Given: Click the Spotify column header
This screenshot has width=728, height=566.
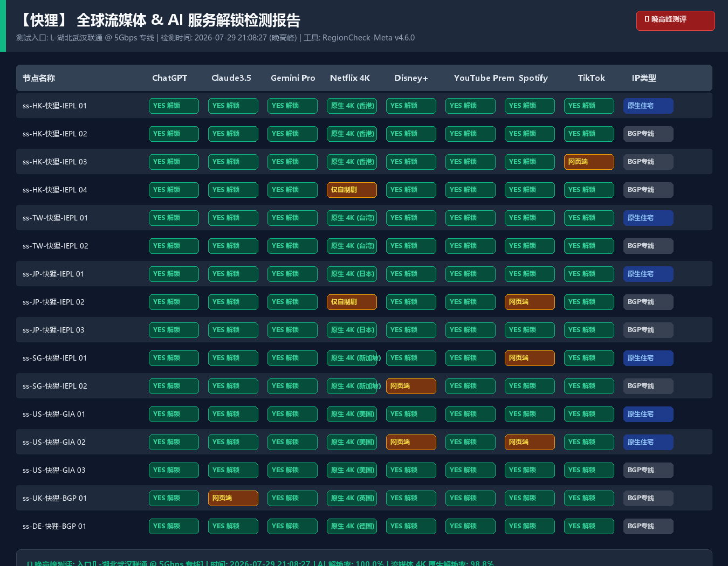Looking at the screenshot, I should click(533, 78).
